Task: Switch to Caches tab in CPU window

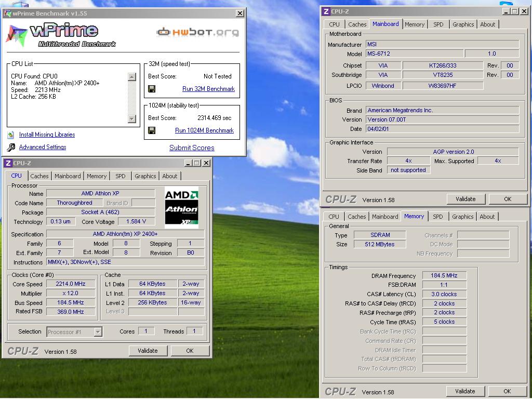Action: pyautogui.click(x=39, y=176)
